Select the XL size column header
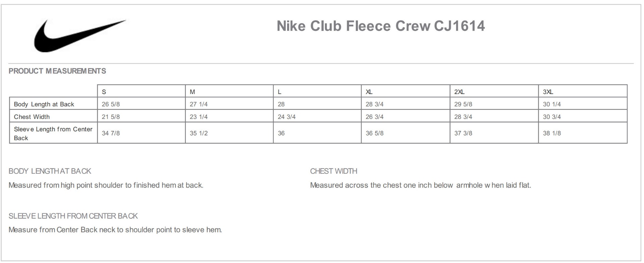Image resolution: width=644 pixels, height=263 pixels. pos(369,92)
